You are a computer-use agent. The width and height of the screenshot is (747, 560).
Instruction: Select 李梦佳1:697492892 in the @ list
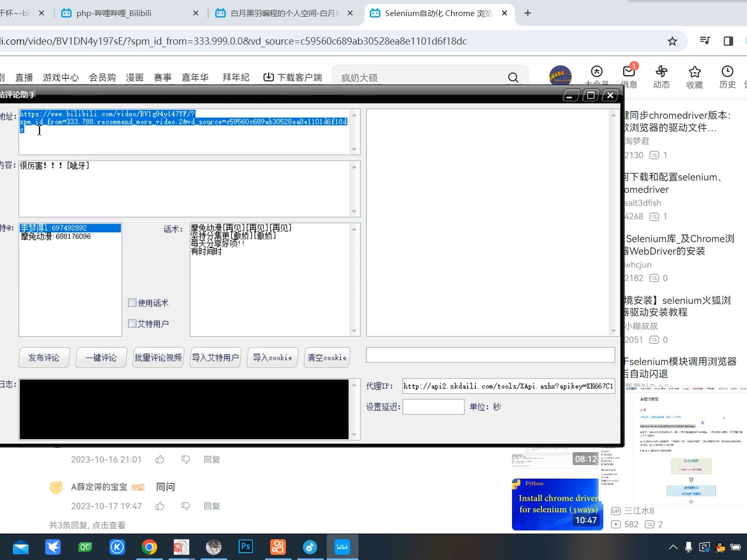(70, 228)
